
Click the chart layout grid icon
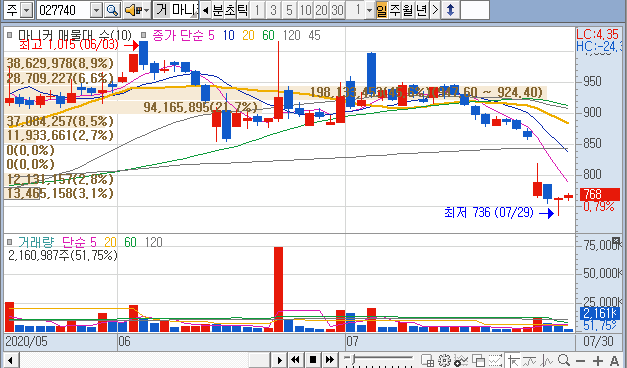pyautogui.click(x=427, y=361)
